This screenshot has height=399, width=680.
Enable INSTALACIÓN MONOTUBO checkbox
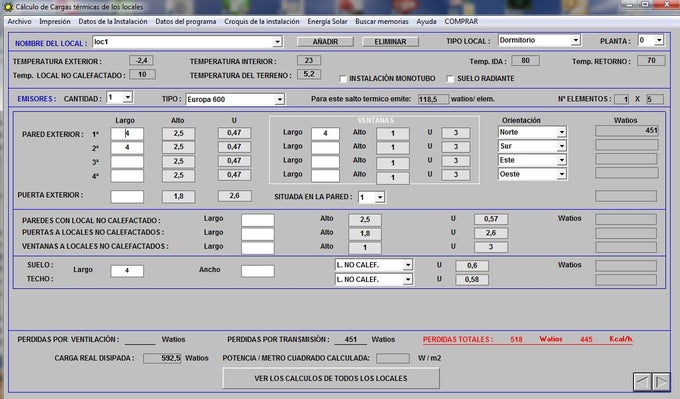click(343, 78)
